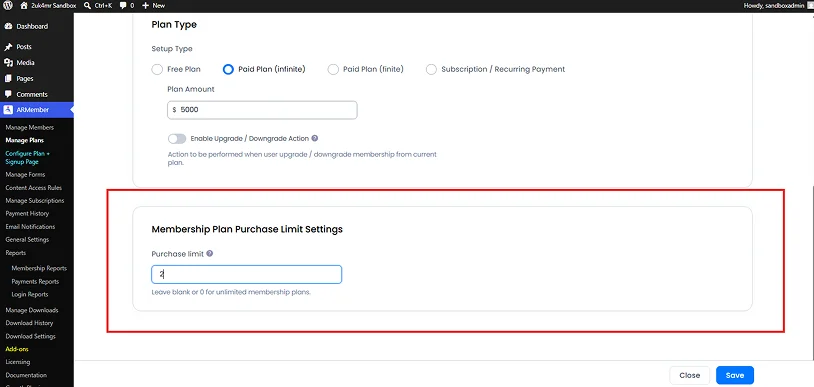Open Manage Downloads
The width and height of the screenshot is (814, 387).
32,310
